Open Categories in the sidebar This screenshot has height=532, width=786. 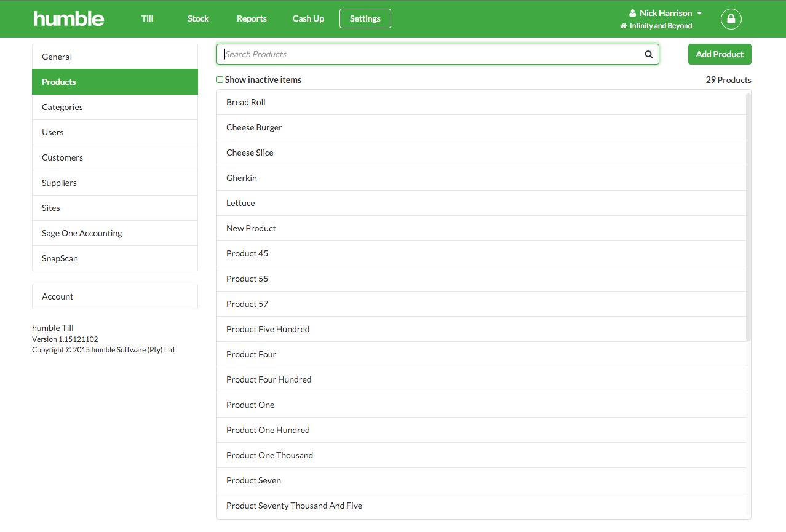[x=115, y=107]
